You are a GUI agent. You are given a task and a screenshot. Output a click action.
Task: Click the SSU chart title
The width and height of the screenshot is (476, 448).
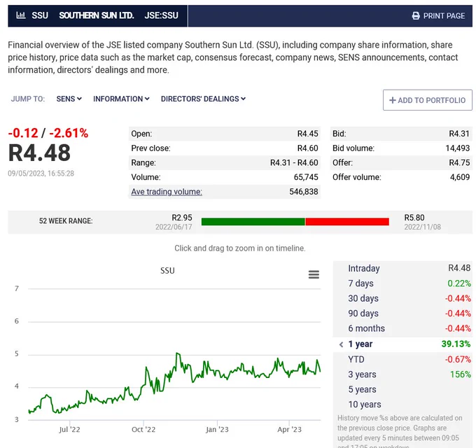(167, 270)
